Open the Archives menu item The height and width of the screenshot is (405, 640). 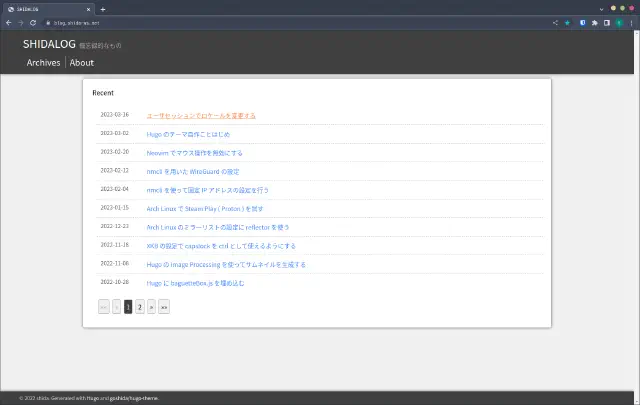(x=43, y=63)
